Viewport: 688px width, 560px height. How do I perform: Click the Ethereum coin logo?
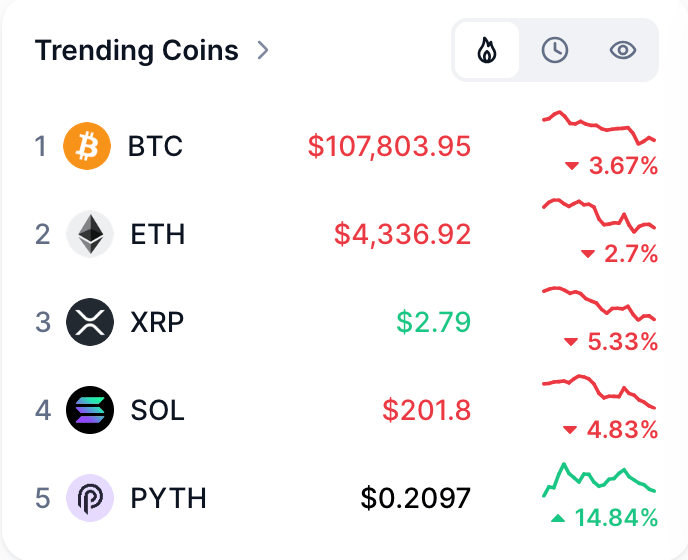coord(89,235)
